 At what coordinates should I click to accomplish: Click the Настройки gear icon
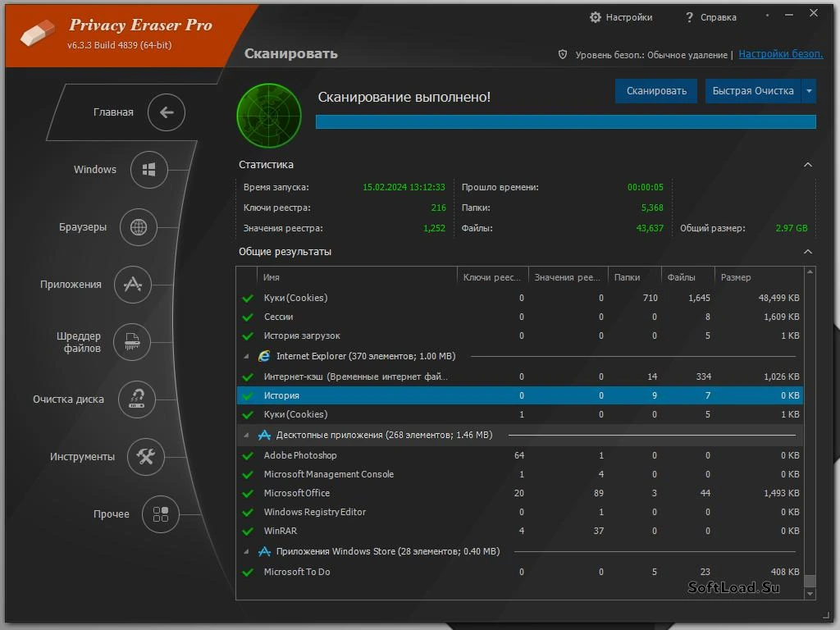[596, 17]
